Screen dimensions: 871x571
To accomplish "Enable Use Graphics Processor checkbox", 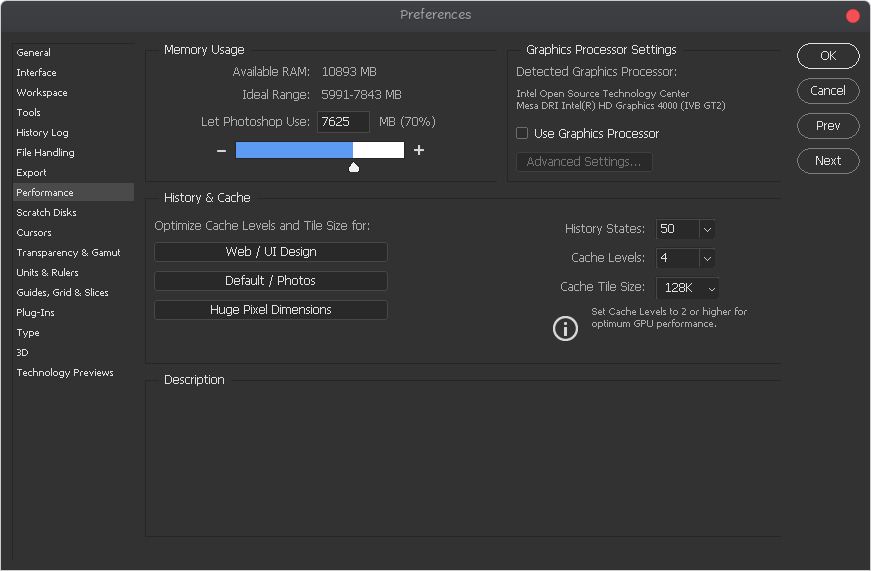I will (x=522, y=133).
